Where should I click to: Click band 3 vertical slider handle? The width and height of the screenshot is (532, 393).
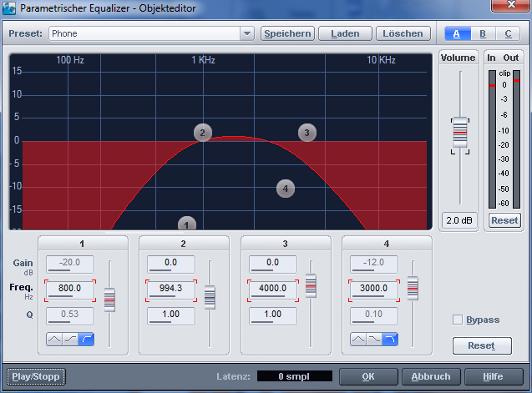pos(311,286)
